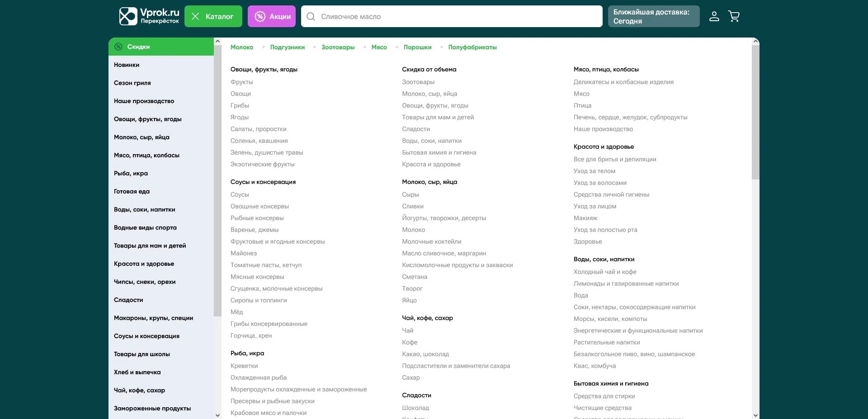Open the user account profile icon
868x419 pixels.
pos(714,16)
